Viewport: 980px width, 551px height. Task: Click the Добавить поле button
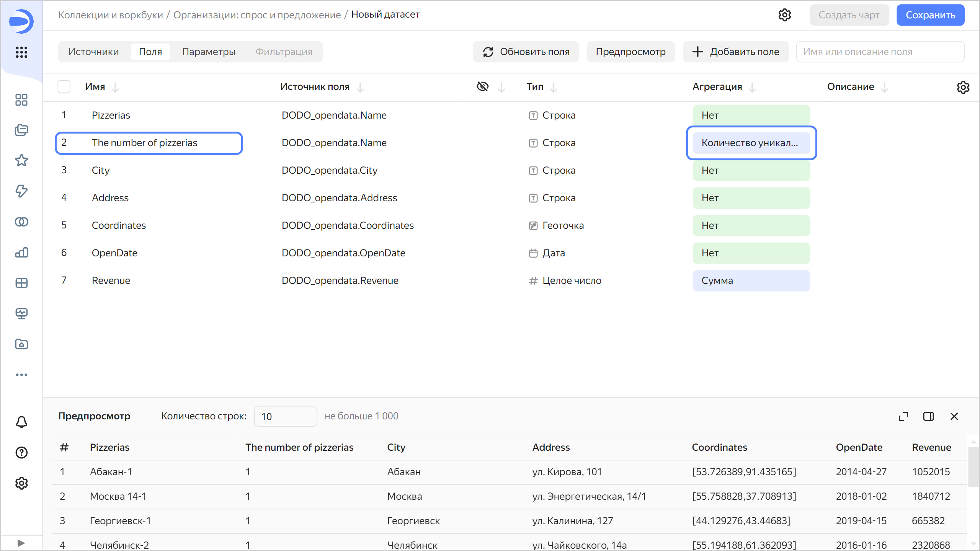coord(735,52)
